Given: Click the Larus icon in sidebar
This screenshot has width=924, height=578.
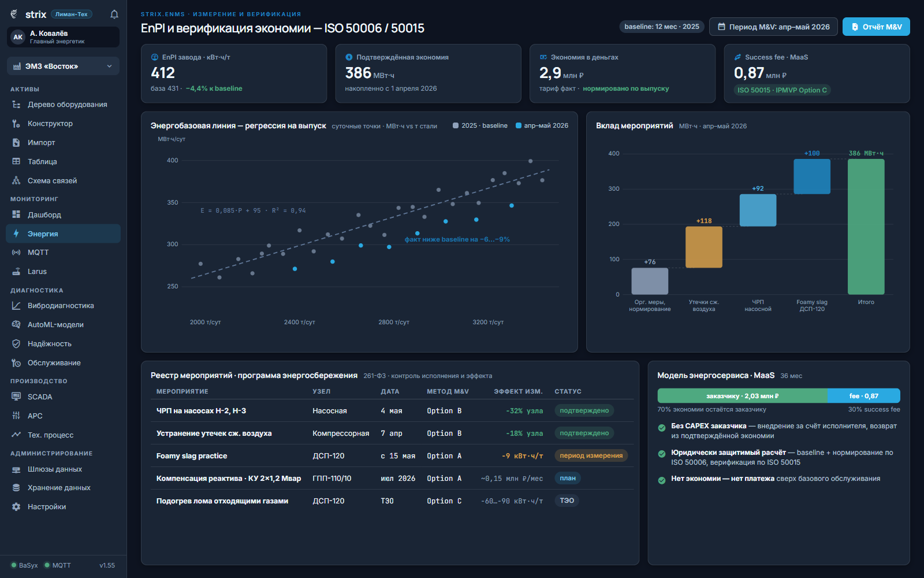Looking at the screenshot, I should pos(16,272).
